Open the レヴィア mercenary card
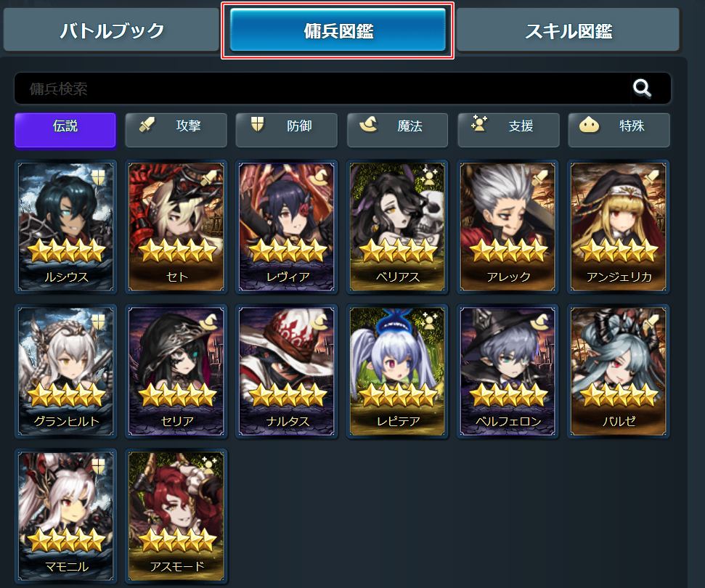 coord(286,227)
